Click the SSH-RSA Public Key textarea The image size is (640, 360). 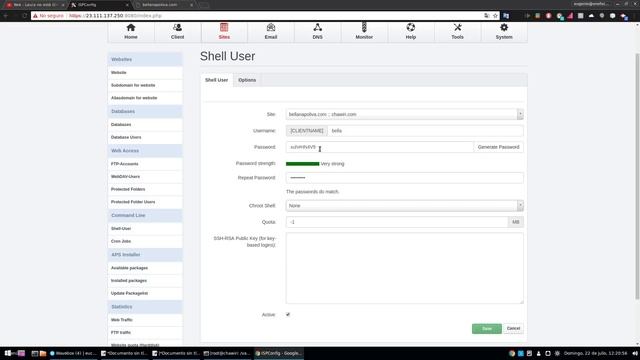click(x=404, y=268)
